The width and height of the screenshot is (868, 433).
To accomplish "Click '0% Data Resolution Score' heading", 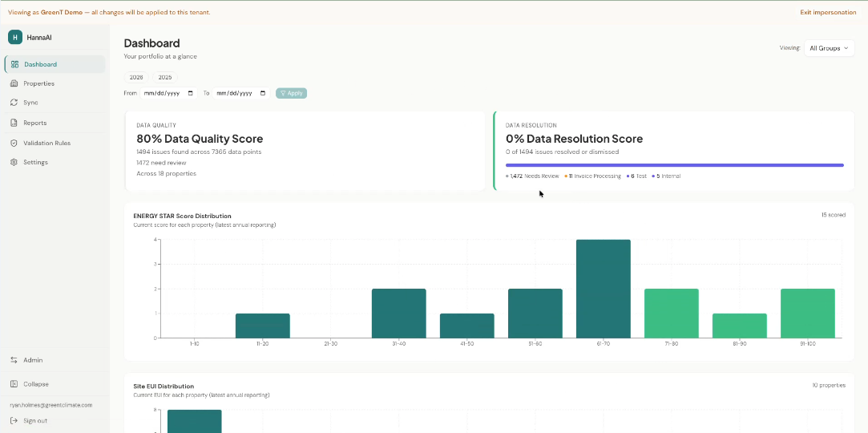I will (x=574, y=139).
